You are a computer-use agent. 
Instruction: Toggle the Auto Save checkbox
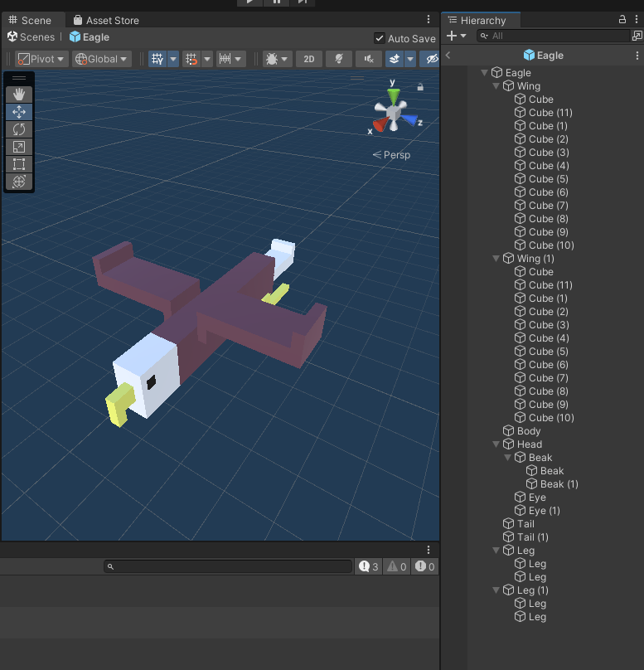(380, 38)
